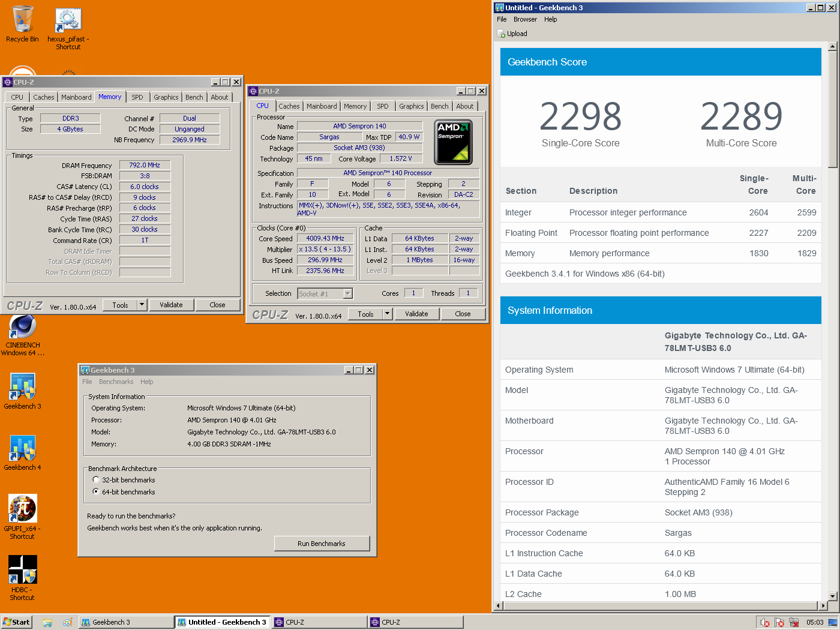This screenshot has width=840, height=630.
Task: Click Tools button in CPU-Z CPU window
Action: coord(365,314)
